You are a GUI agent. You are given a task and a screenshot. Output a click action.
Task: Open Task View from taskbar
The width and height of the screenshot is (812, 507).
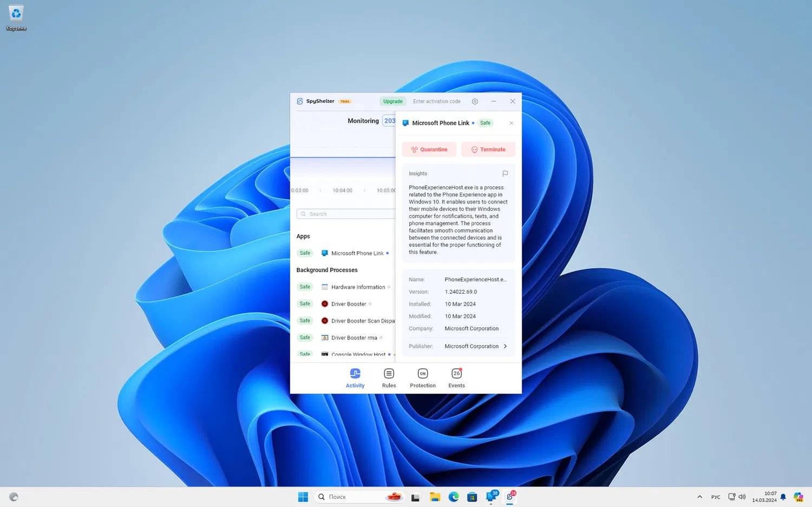tap(415, 497)
